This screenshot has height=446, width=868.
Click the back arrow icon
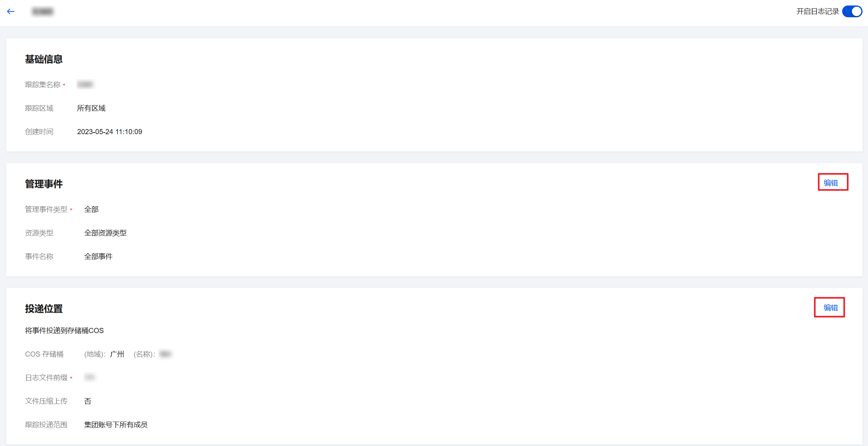click(11, 11)
